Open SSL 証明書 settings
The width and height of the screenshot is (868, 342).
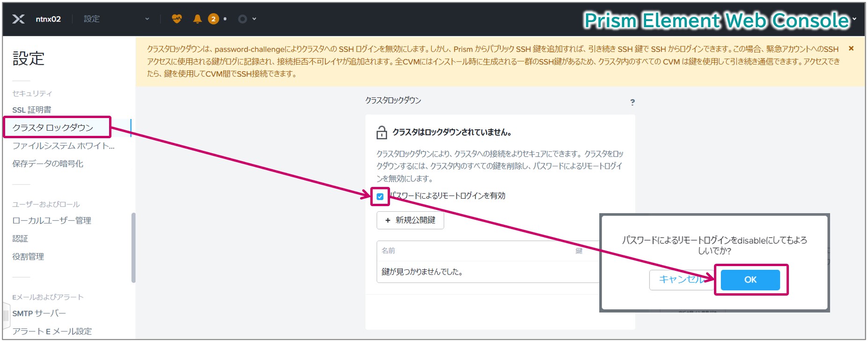tap(32, 110)
